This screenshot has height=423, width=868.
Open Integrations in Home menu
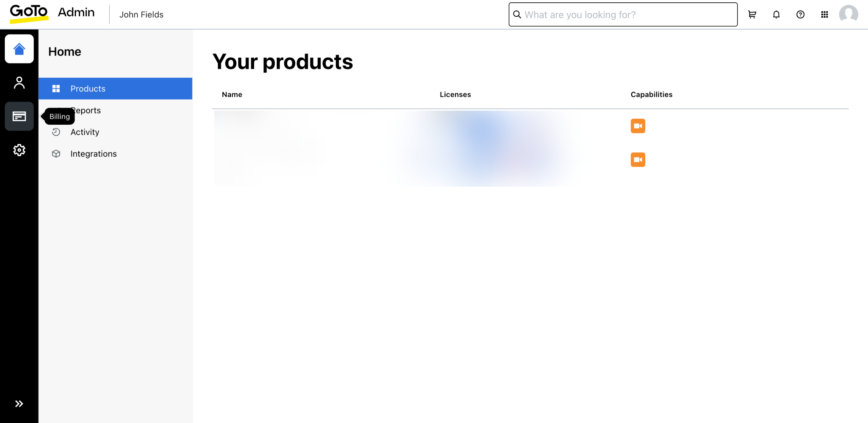[93, 154]
